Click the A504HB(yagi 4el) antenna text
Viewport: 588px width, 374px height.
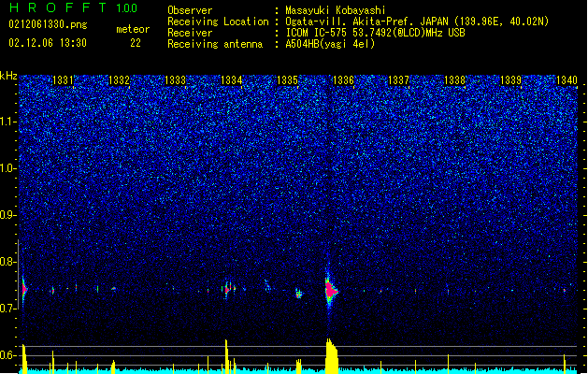[x=330, y=44]
